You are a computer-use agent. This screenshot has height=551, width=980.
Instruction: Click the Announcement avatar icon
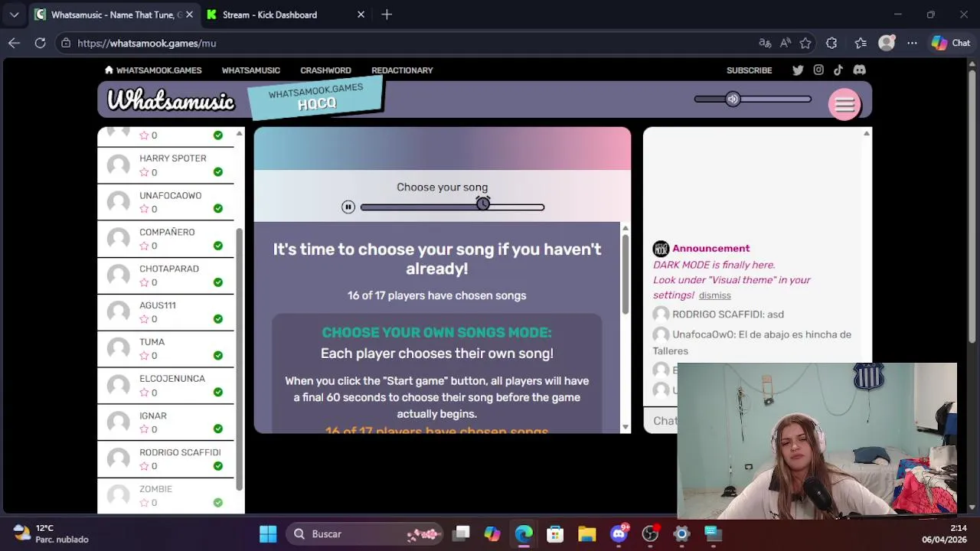pos(661,249)
